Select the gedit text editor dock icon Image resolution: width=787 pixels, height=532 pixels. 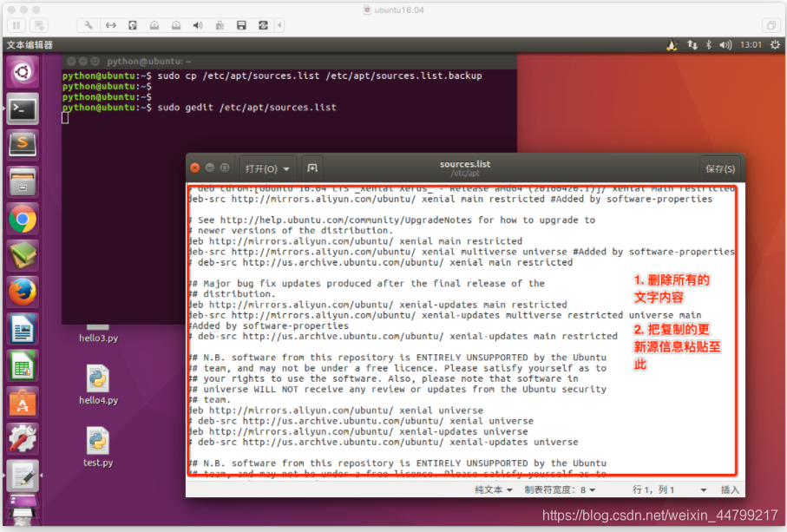pos(23,476)
